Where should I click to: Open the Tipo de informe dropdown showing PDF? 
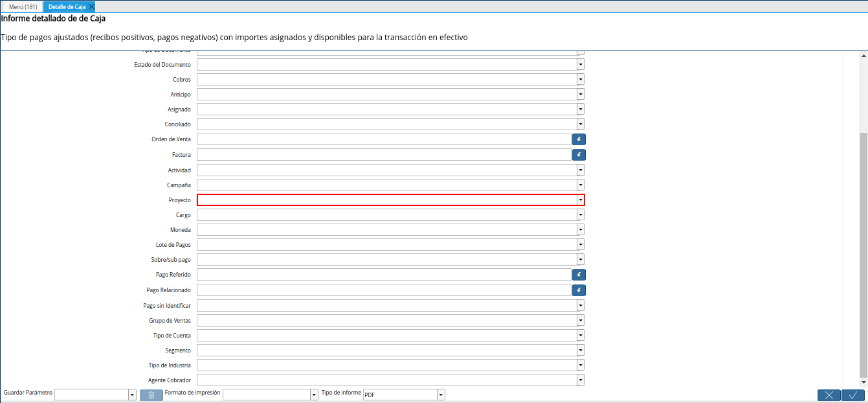pyautogui.click(x=440, y=394)
